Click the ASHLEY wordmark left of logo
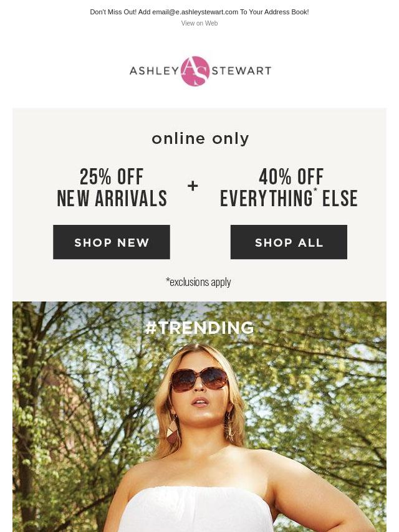The height and width of the screenshot is (532, 399). coord(154,71)
